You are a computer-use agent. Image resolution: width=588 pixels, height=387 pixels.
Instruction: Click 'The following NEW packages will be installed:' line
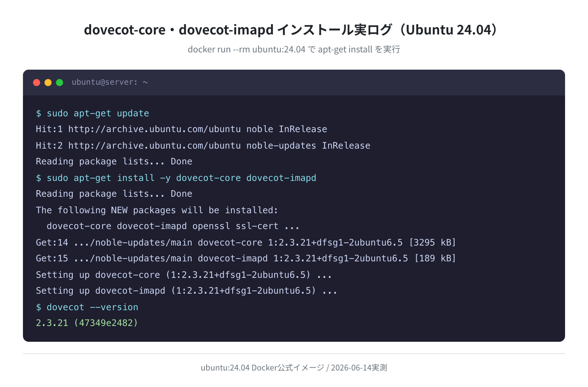(x=157, y=210)
